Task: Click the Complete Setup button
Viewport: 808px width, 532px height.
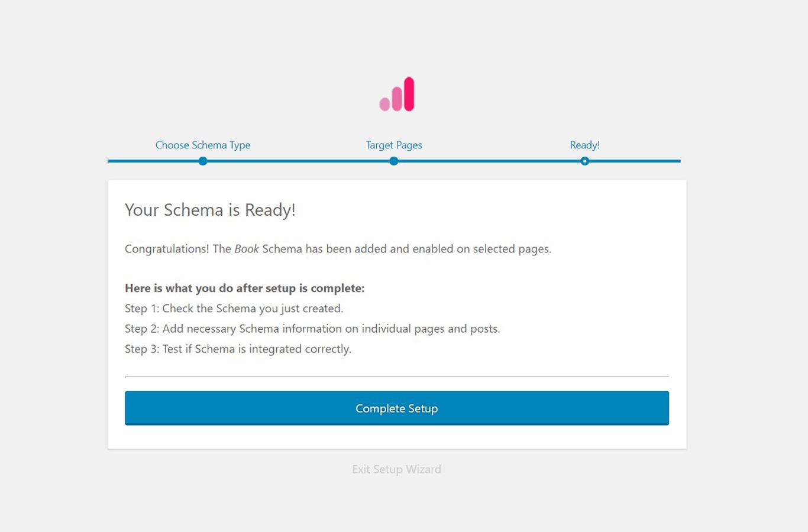Action: tap(396, 408)
